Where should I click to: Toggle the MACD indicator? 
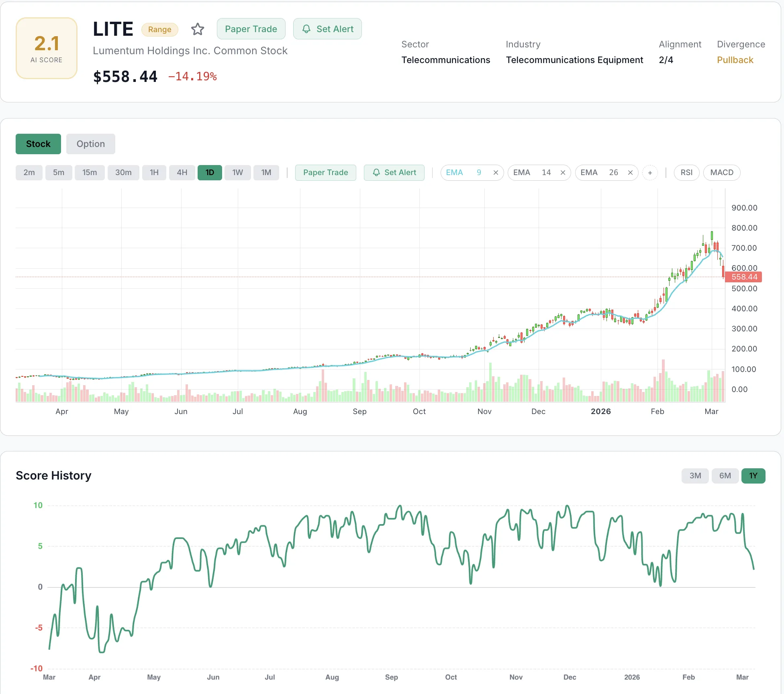pyautogui.click(x=722, y=173)
